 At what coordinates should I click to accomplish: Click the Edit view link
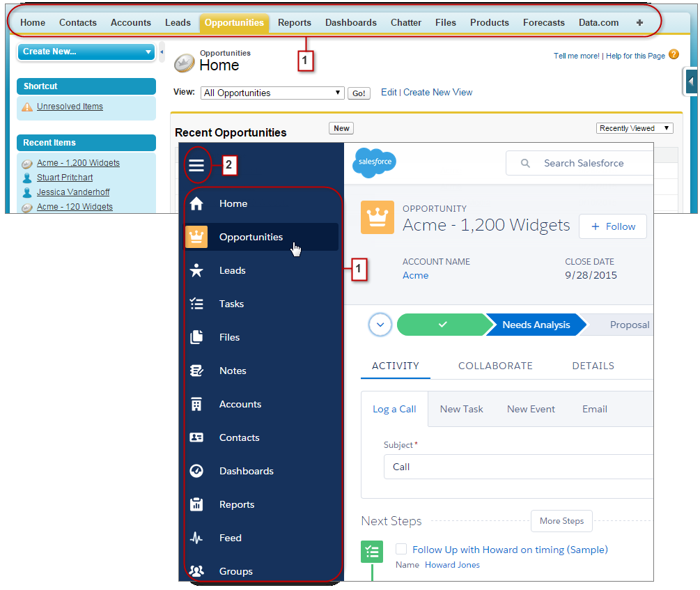389,93
